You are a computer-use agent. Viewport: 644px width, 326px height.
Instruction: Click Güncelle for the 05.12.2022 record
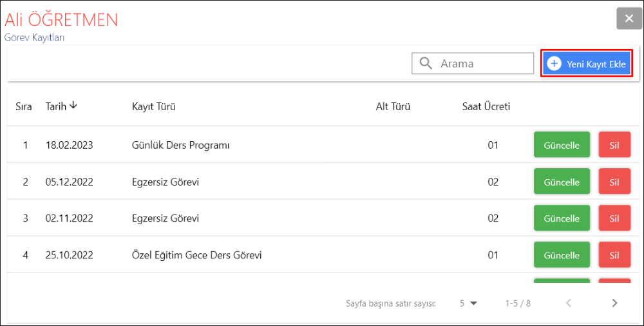click(562, 182)
